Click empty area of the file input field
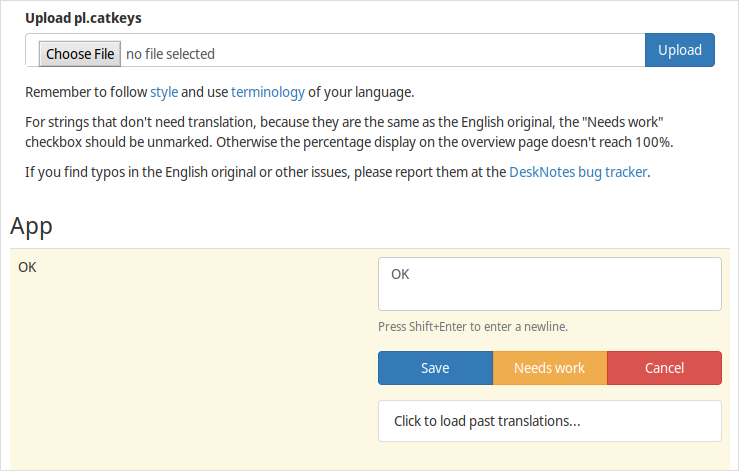This screenshot has width=739, height=471. point(424,50)
